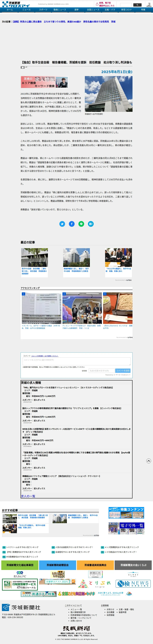
Task: Open ranking number 3 soba article image
Action: (118, 308)
